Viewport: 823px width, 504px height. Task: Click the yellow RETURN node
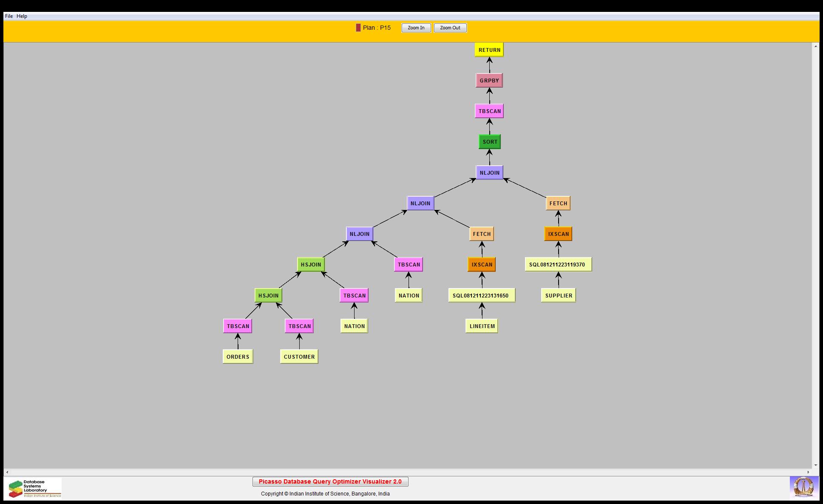tap(489, 50)
